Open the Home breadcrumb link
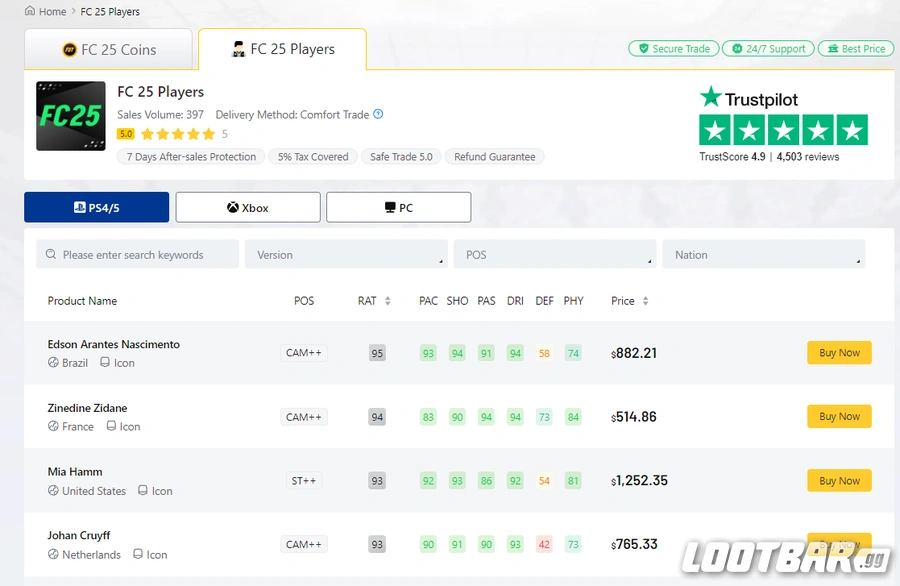 point(52,11)
